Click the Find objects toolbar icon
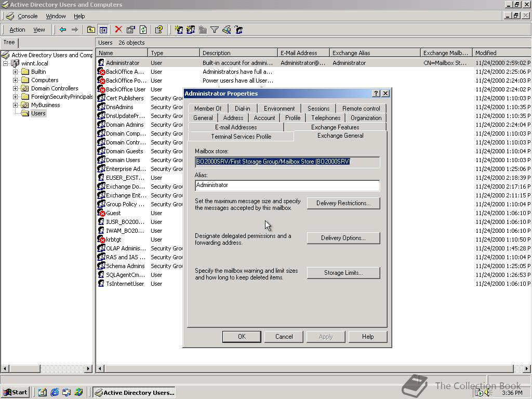Image resolution: width=532 pixels, height=399 pixels. [x=227, y=30]
